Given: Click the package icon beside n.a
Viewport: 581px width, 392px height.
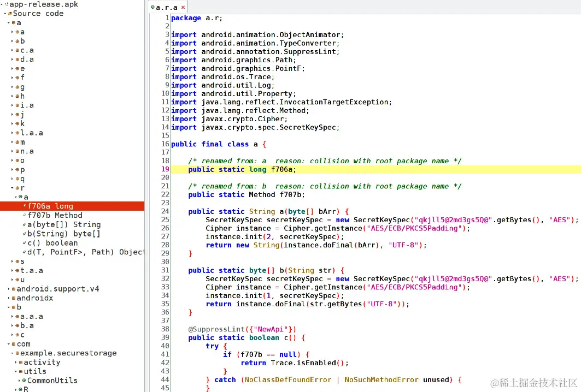Looking at the screenshot, I should tap(17, 151).
